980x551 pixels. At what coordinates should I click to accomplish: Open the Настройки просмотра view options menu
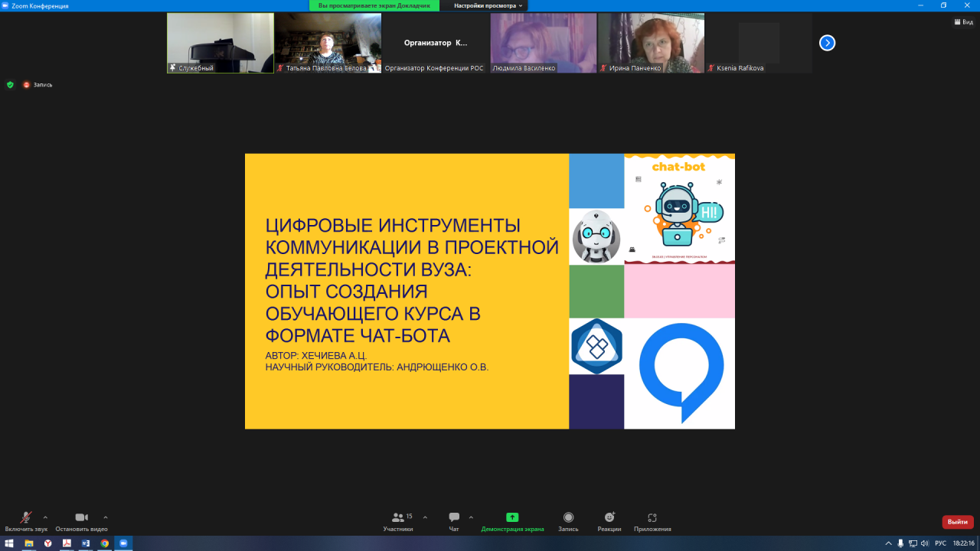[x=488, y=5]
